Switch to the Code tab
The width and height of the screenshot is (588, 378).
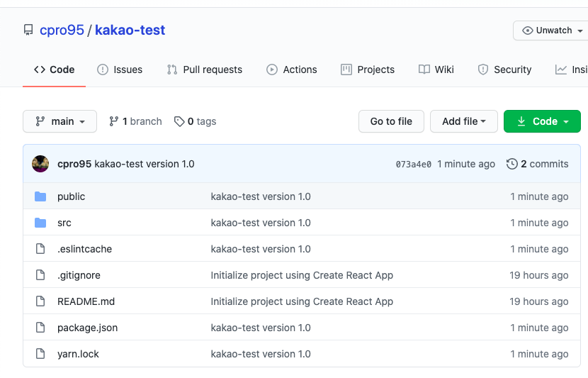[55, 70]
